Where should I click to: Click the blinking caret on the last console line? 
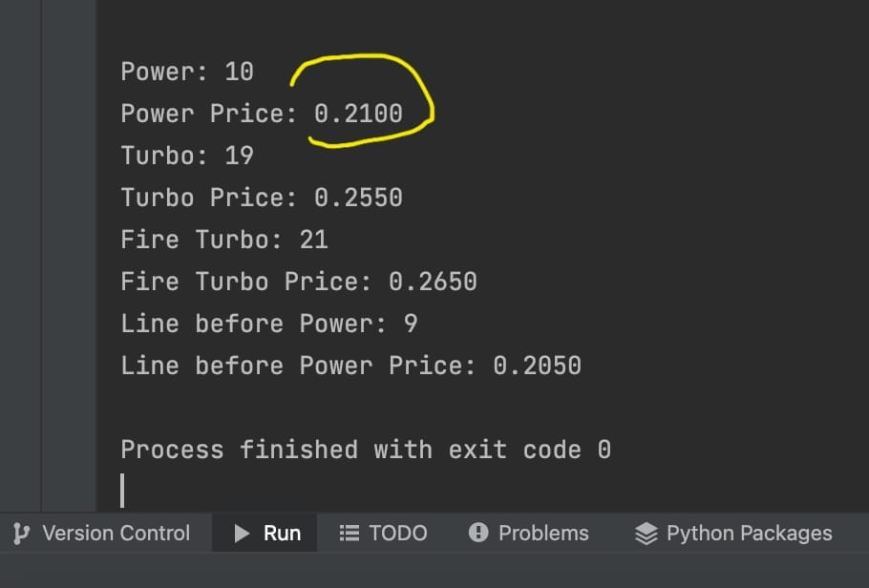[x=122, y=491]
